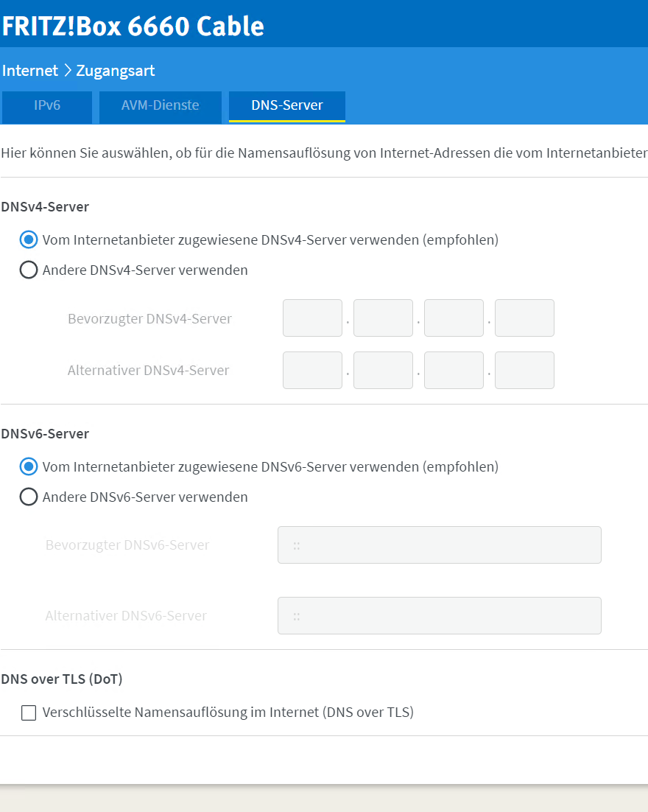648x812 pixels.
Task: Click second octet of Alternativer DNSv4-Server
Action: click(x=383, y=371)
